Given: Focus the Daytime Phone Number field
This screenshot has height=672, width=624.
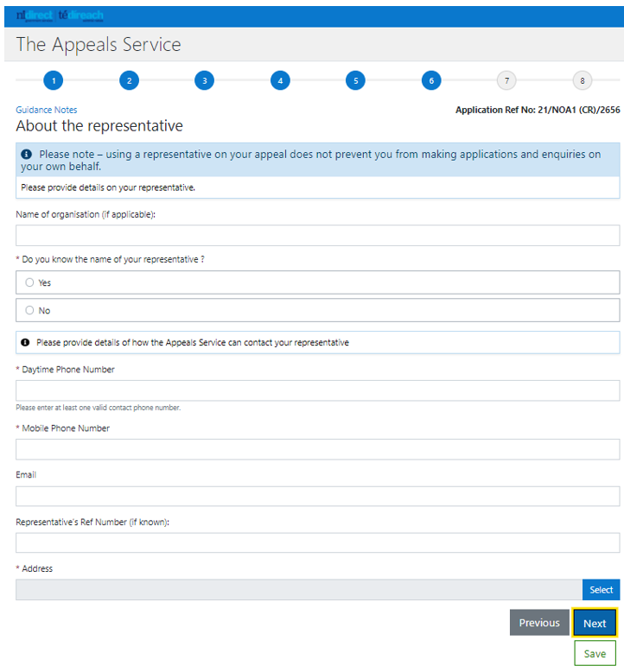Looking at the screenshot, I should [317, 390].
